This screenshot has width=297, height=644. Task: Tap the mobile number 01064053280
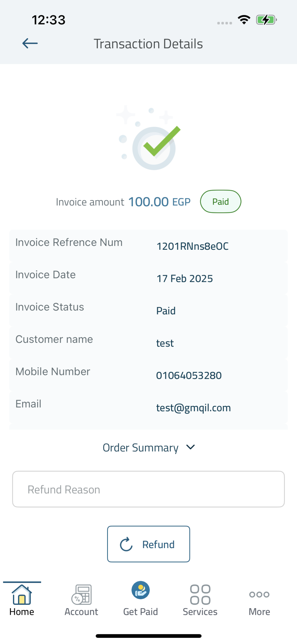pyautogui.click(x=189, y=375)
